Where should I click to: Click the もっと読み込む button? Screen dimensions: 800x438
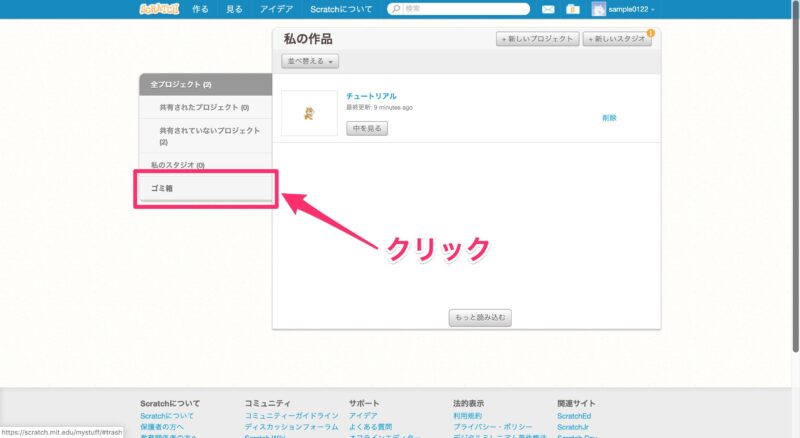tap(480, 317)
